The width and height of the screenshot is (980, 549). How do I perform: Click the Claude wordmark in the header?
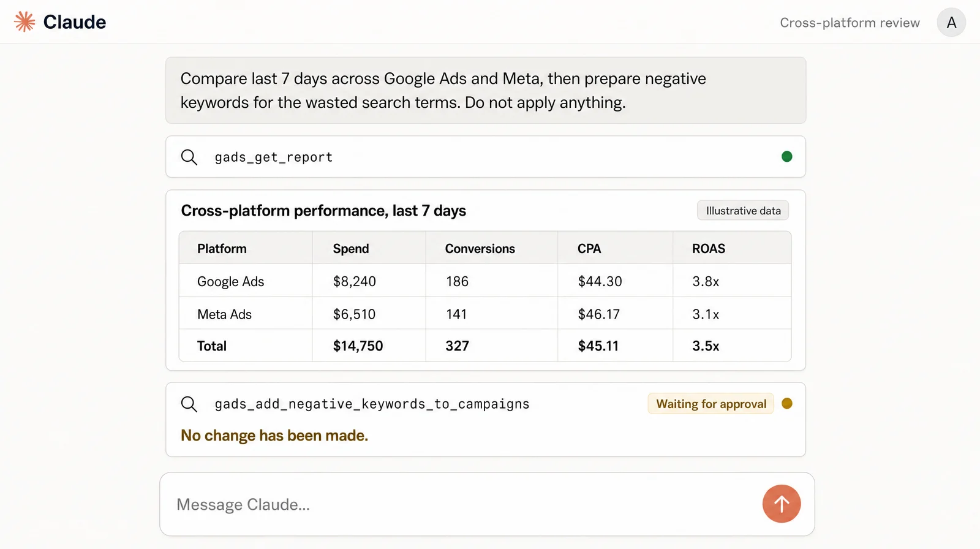pos(75,22)
